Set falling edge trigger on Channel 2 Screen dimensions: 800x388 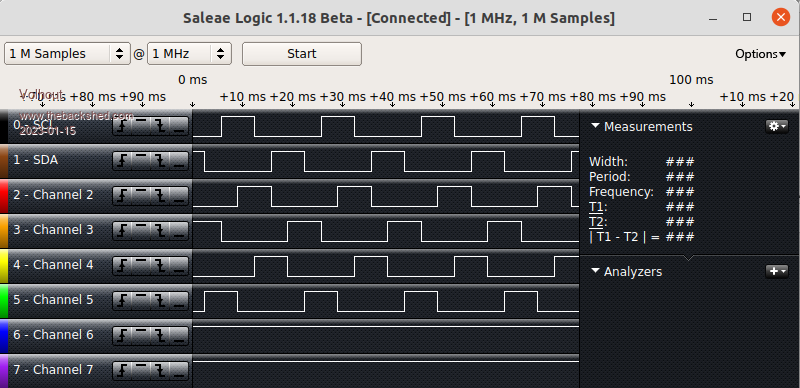point(160,196)
